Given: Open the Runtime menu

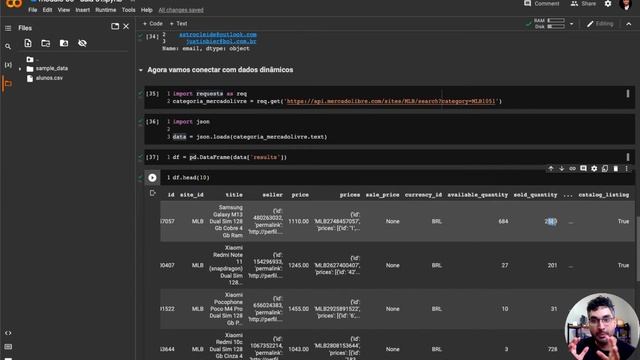Looking at the screenshot, I should coord(106,10).
